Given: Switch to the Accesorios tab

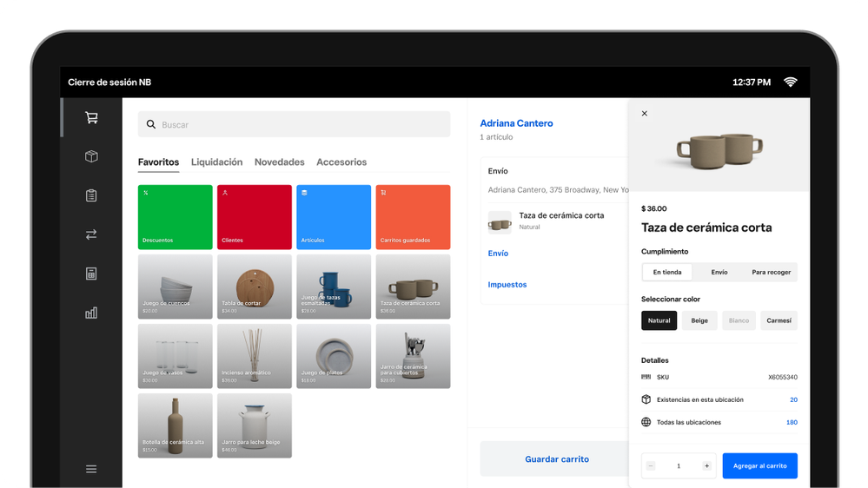Looking at the screenshot, I should pos(341,162).
